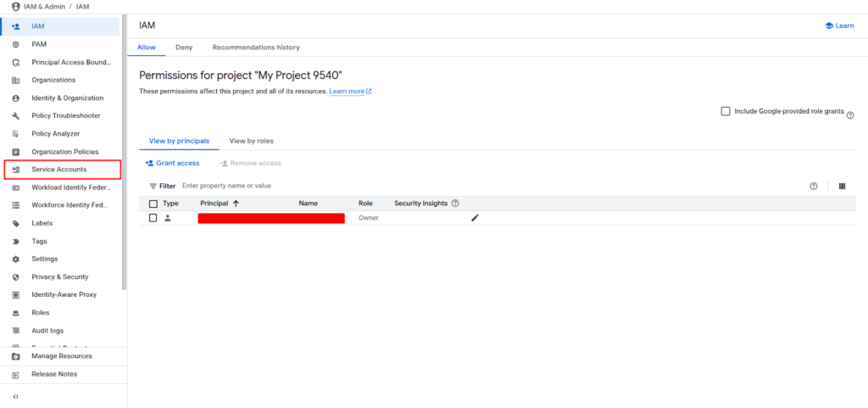Screen dimensions: 868x408
Task: Click the Security insights help icon
Action: pos(455,204)
